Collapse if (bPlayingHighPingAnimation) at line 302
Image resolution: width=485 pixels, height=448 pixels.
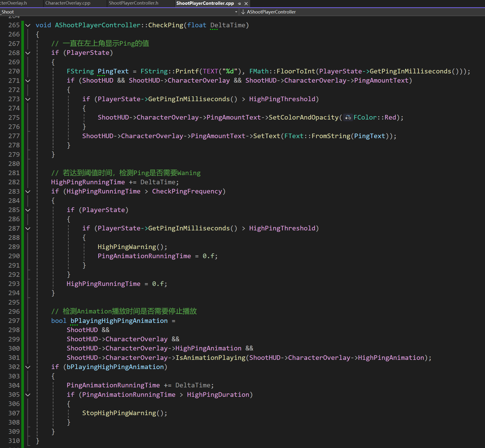[x=28, y=367]
